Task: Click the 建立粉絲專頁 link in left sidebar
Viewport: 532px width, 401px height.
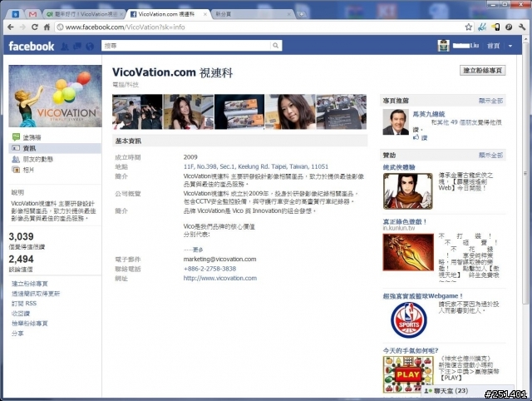Action: [x=30, y=284]
